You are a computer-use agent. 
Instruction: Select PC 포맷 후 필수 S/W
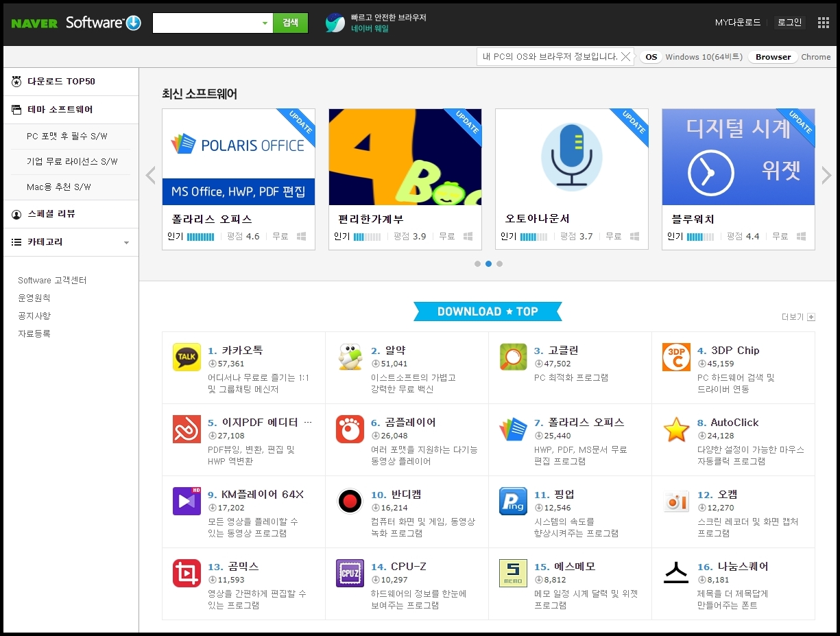pos(67,137)
